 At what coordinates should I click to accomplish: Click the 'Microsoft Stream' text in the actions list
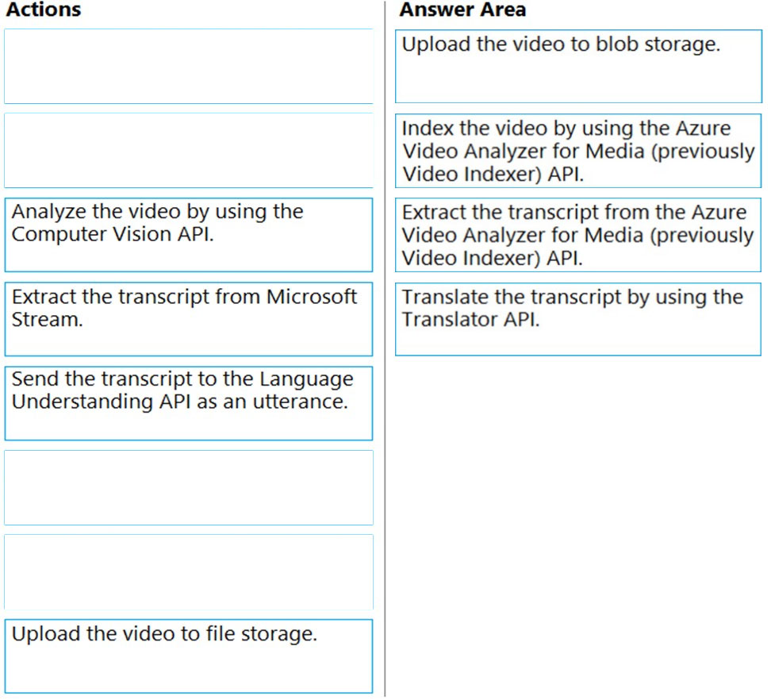(x=184, y=308)
